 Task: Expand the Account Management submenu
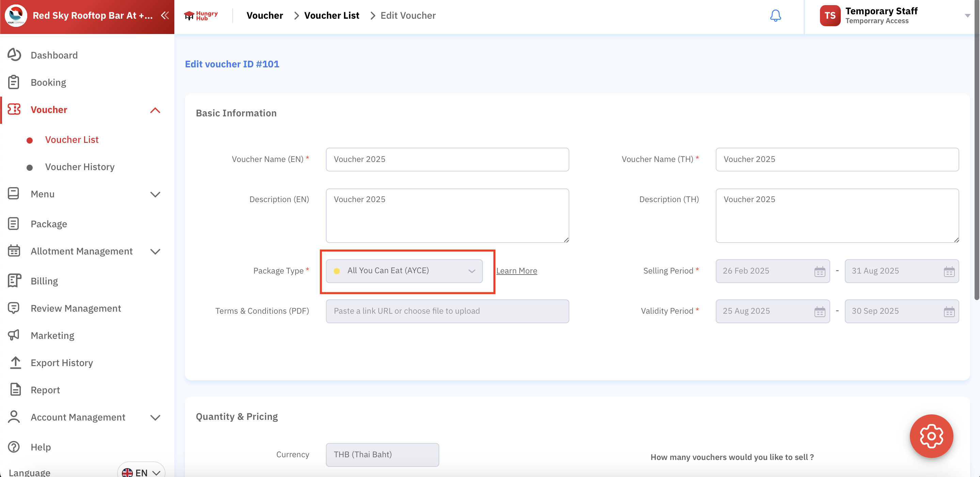[x=155, y=417]
